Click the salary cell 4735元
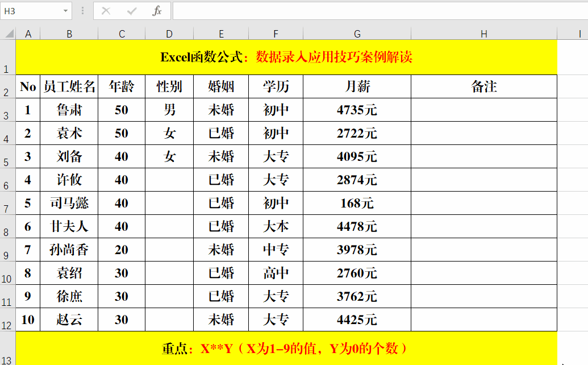 357,110
